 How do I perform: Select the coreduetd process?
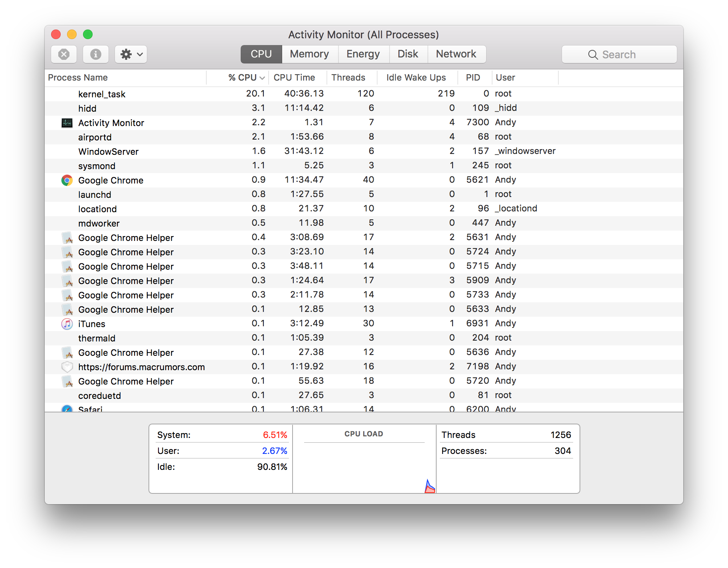click(x=364, y=396)
